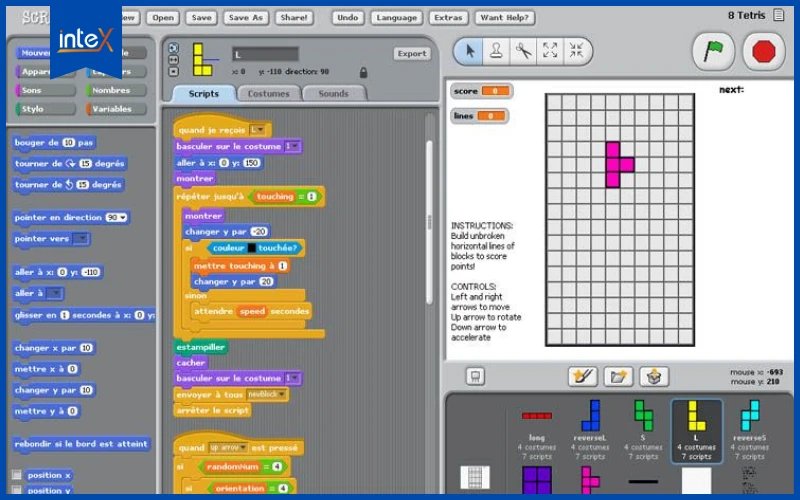Enable 'can rotate' rotation style button
This screenshot has width=800, height=500.
pos(173,48)
